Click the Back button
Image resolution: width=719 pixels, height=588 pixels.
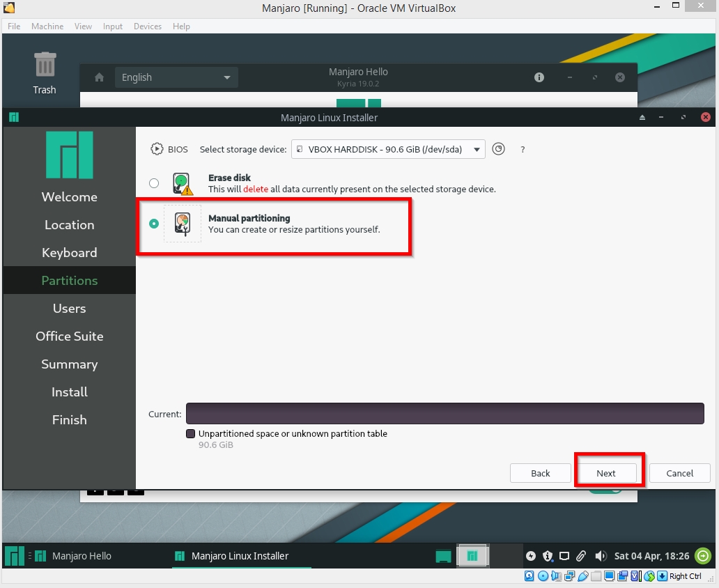[540, 473]
